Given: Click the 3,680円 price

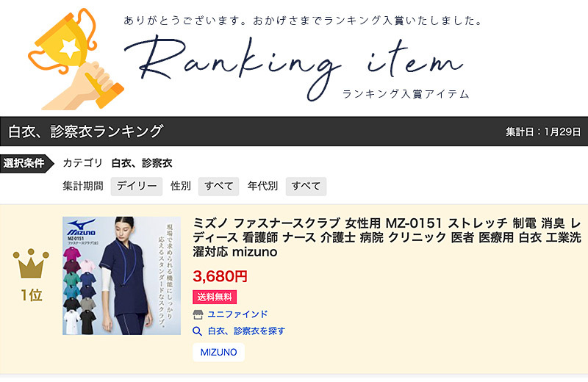Looking at the screenshot, I should pos(220,276).
